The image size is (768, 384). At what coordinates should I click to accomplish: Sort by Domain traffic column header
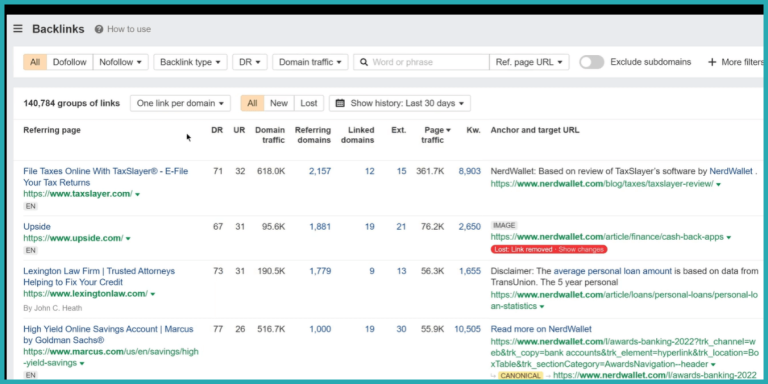(x=270, y=135)
